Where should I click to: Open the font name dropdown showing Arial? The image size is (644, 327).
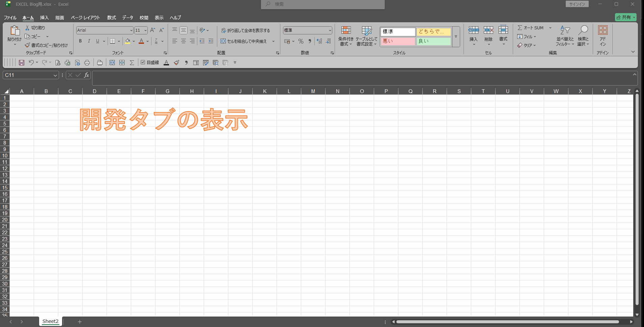[131, 30]
